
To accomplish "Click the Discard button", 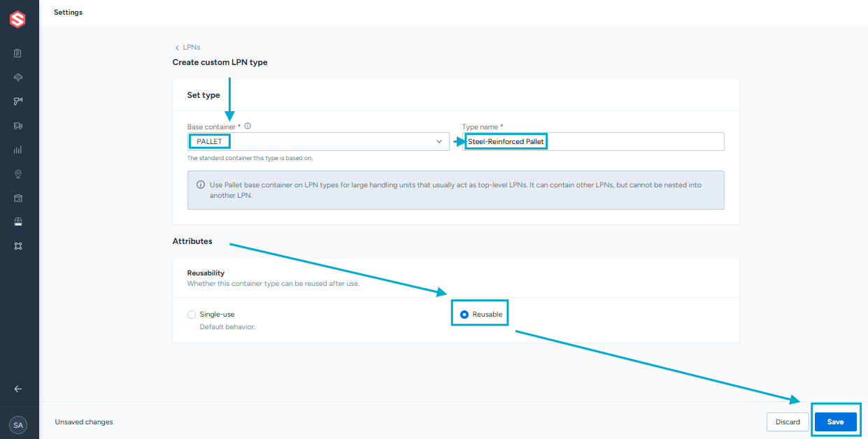I will [x=788, y=422].
